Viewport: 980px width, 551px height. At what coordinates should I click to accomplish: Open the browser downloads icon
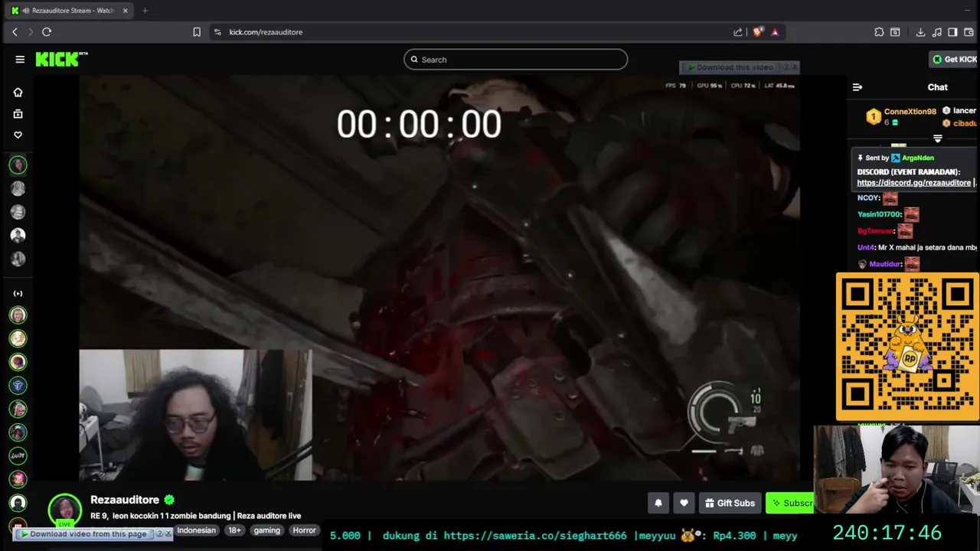(x=920, y=32)
